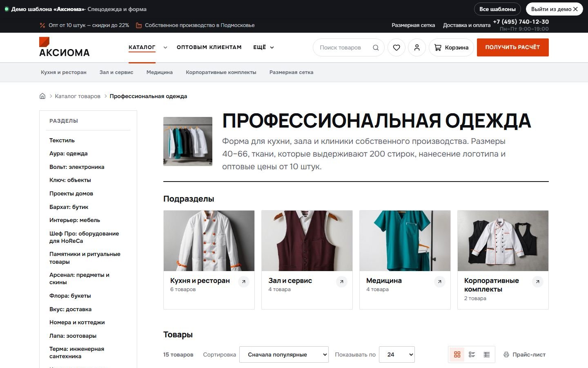The width and height of the screenshot is (588, 368).
Task: Select Кухня и ресторан in subnav
Action: point(64,72)
